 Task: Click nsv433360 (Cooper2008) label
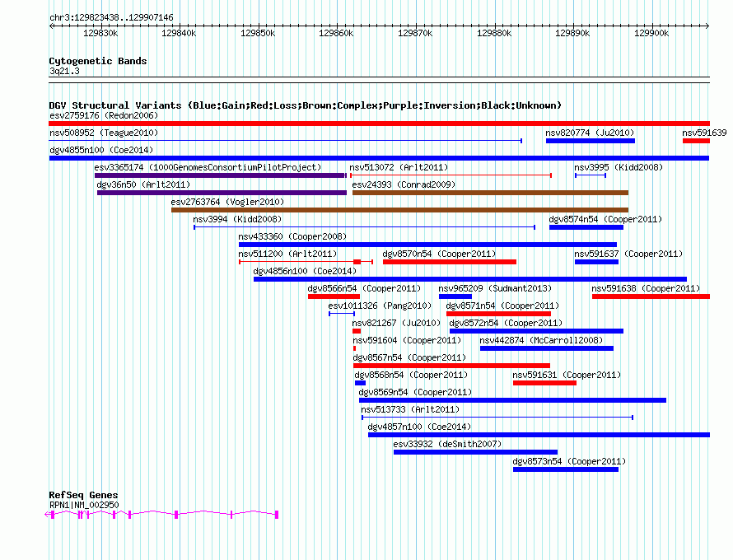point(292,236)
